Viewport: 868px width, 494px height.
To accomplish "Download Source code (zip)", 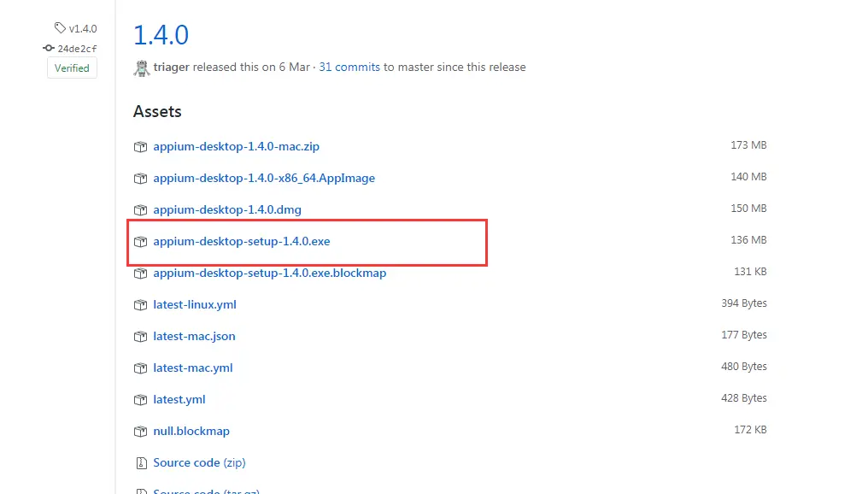I will pos(199,462).
